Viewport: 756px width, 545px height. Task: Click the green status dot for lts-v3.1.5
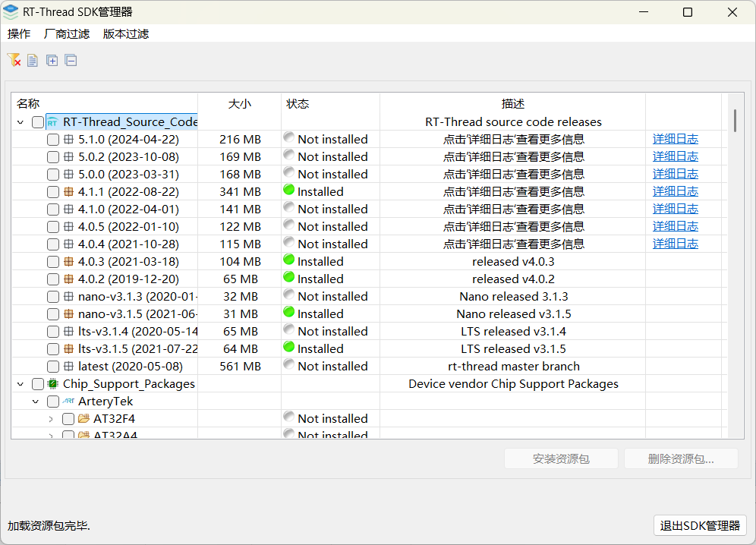pos(288,347)
